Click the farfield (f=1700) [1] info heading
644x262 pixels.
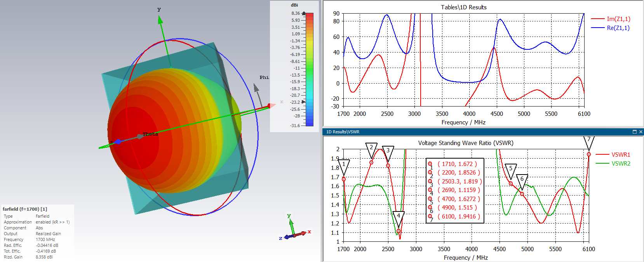(x=25, y=209)
